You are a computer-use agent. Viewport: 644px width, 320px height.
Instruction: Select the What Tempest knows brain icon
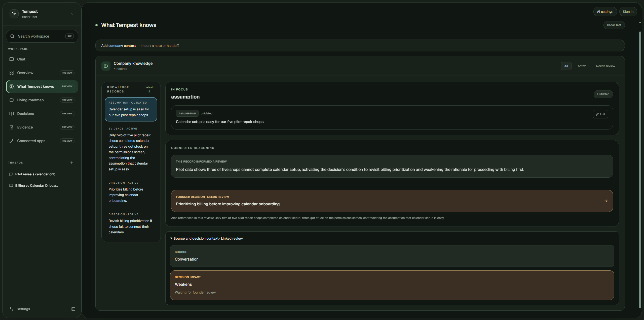(12, 86)
